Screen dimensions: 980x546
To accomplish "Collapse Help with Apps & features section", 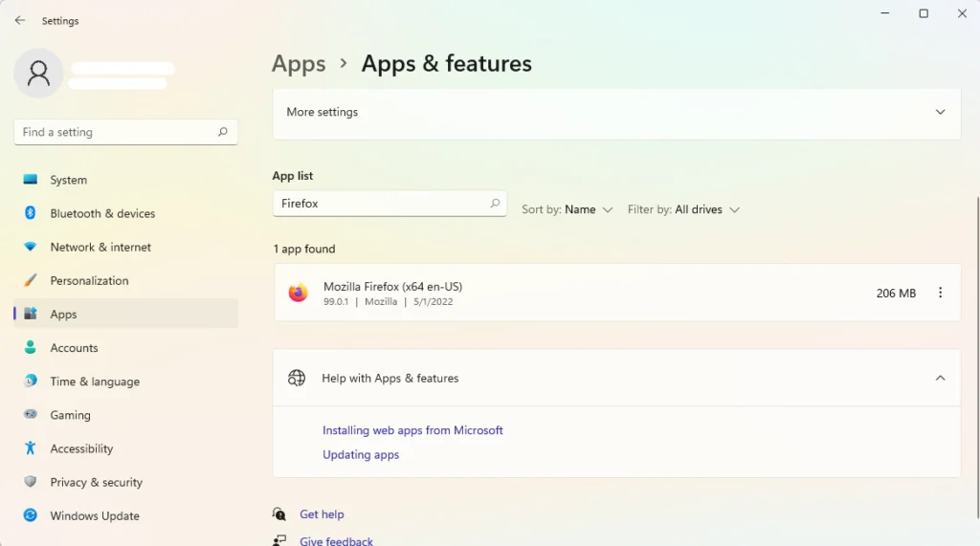I will coord(940,378).
